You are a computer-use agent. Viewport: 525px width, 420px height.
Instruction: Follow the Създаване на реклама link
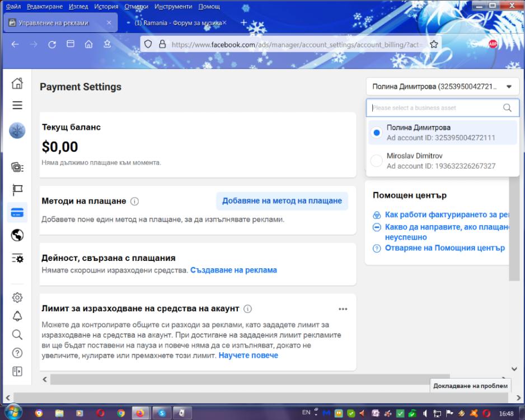pos(233,270)
